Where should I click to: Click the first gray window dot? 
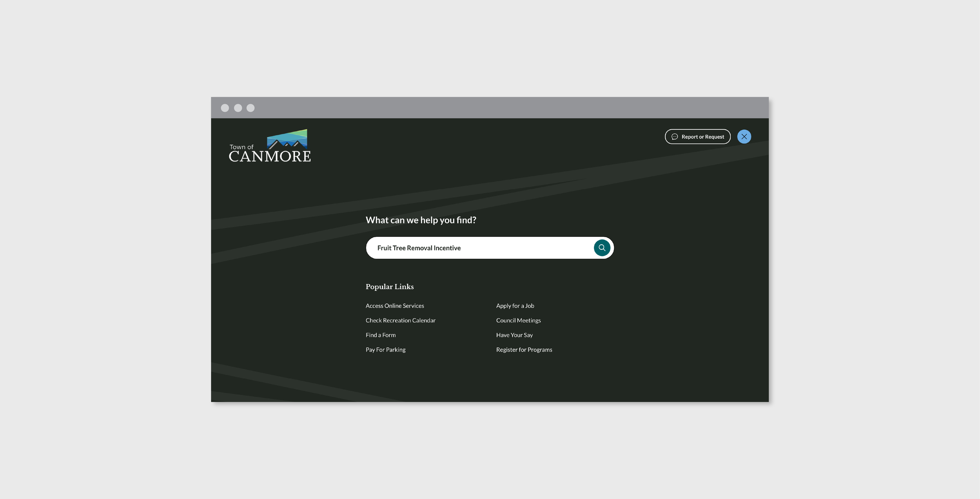[x=225, y=108]
